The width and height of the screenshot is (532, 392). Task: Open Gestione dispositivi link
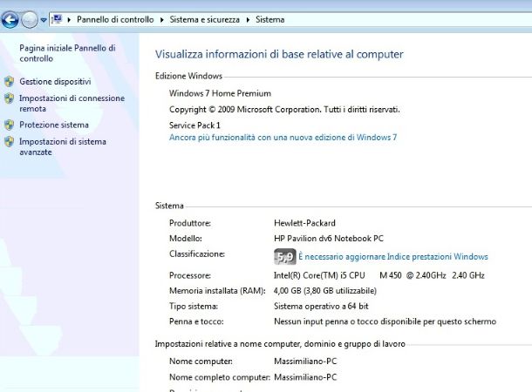(55, 82)
